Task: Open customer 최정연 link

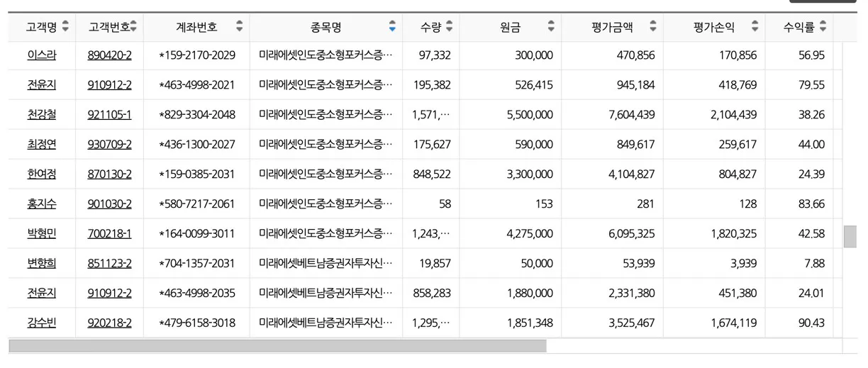Action: point(42,144)
